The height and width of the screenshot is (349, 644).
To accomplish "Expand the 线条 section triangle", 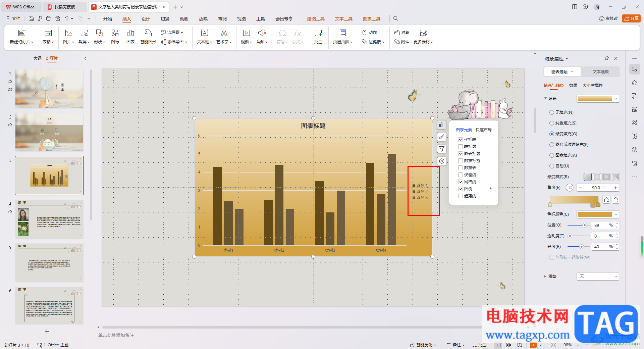I will [545, 277].
